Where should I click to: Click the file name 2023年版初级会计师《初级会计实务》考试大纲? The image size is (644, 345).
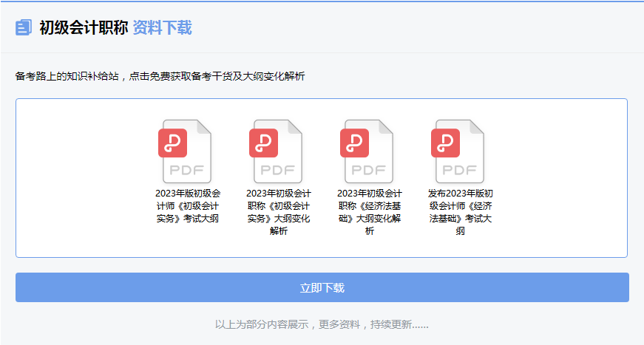[x=188, y=206]
